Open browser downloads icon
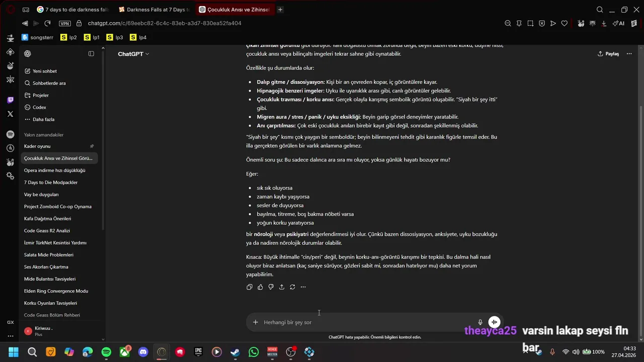This screenshot has width=644, height=362. [x=604, y=23]
